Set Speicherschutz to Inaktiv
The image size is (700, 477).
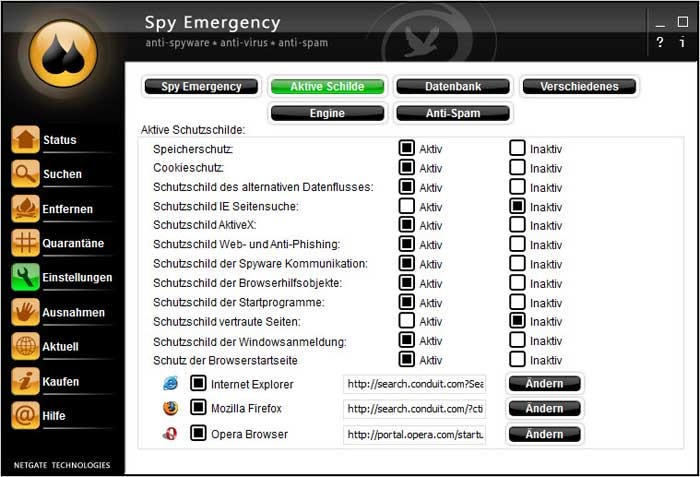point(517,148)
